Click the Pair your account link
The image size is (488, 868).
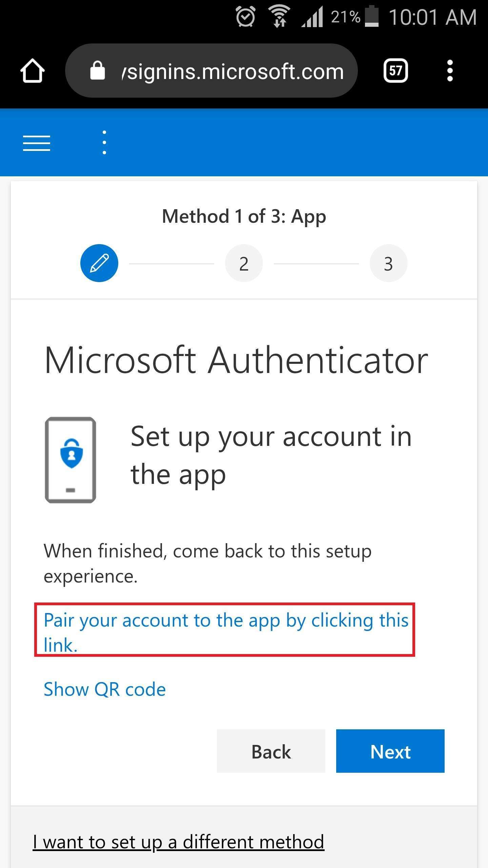226,633
